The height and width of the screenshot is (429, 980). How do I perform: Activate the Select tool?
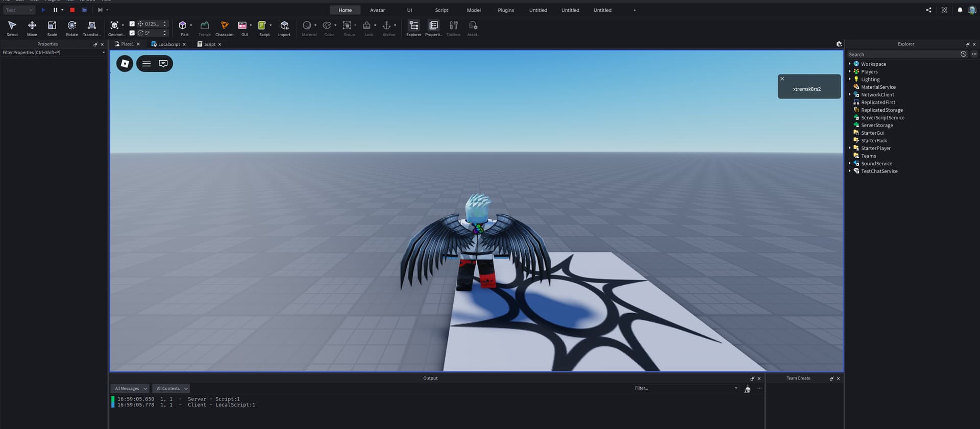click(x=12, y=28)
